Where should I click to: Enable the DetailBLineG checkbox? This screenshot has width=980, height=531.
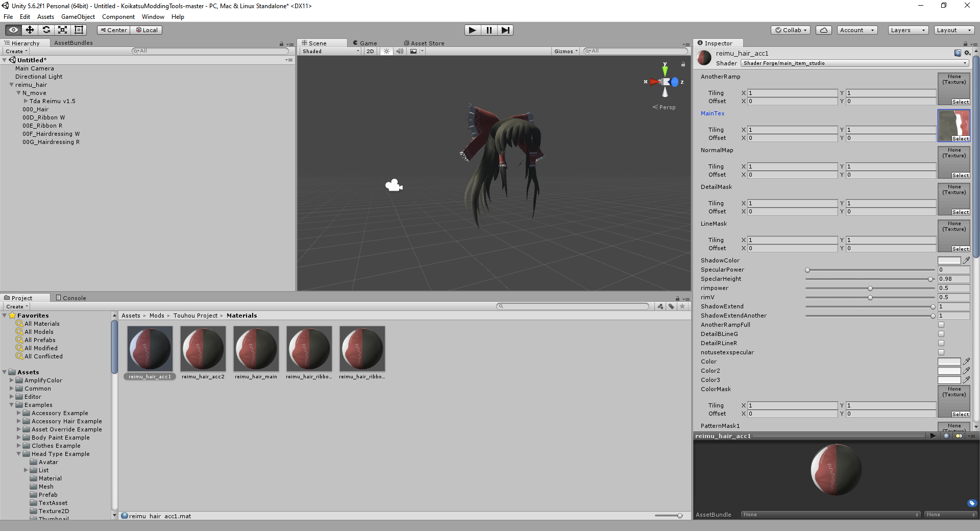pyautogui.click(x=941, y=334)
